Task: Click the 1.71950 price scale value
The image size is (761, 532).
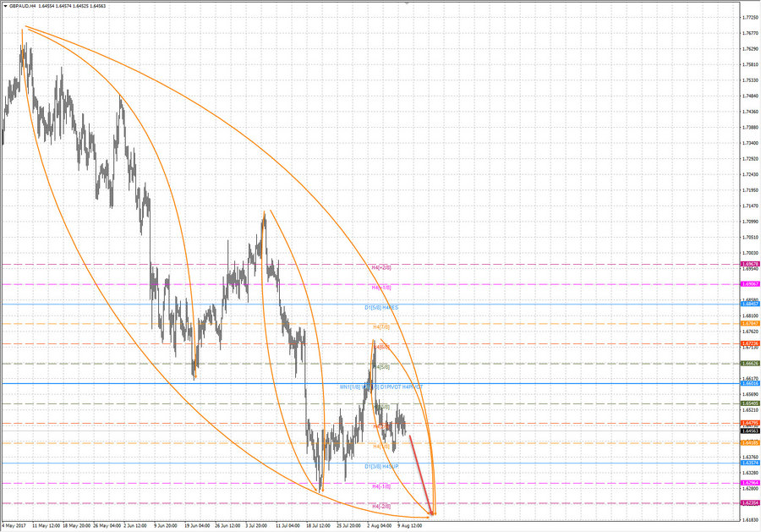Action: click(750, 190)
